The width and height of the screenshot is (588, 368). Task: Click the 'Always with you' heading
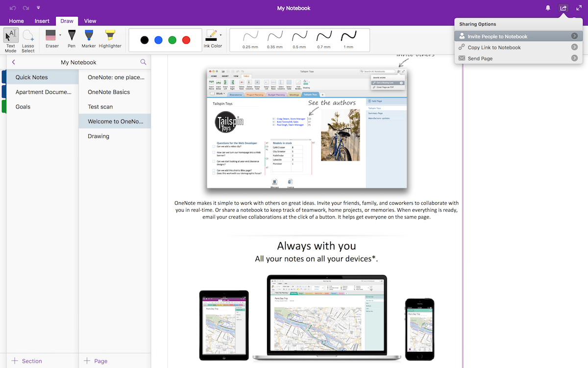[x=317, y=245]
